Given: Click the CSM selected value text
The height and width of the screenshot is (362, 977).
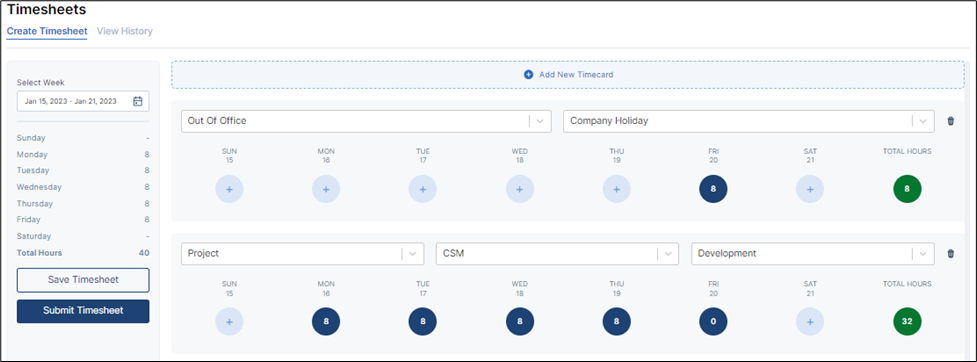Looking at the screenshot, I should 453,254.
